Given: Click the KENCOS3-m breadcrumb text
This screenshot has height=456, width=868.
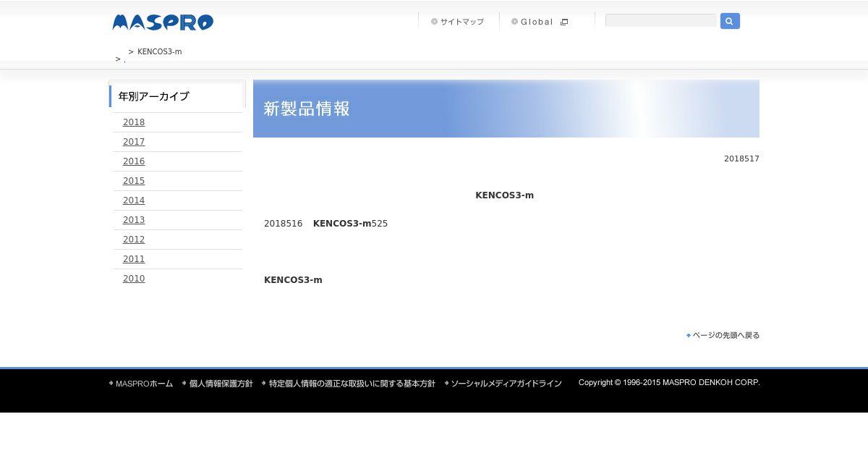Looking at the screenshot, I should click(160, 52).
